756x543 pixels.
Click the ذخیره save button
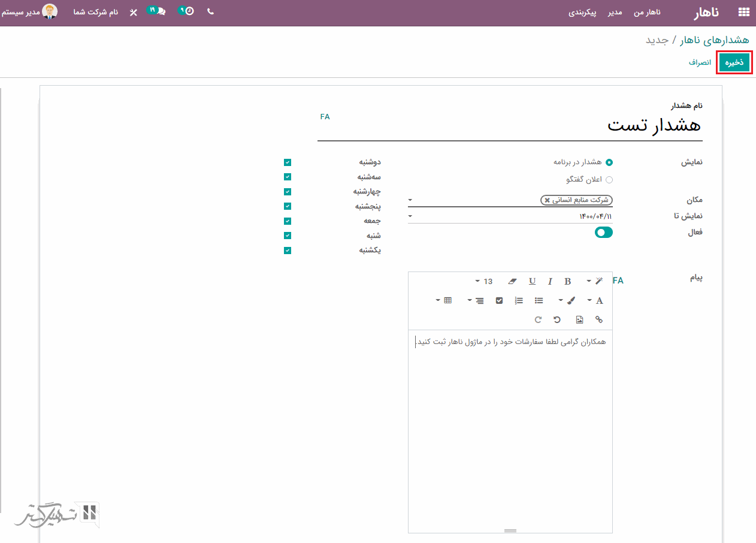[x=734, y=62]
